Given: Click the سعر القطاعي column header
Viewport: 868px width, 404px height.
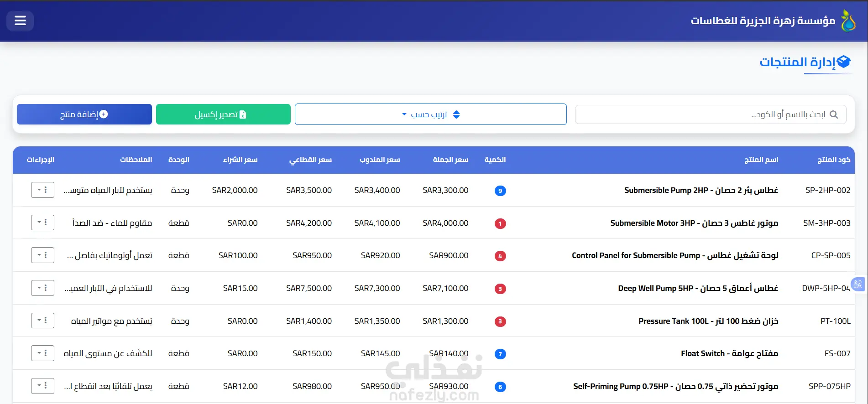Looking at the screenshot, I should (x=310, y=160).
